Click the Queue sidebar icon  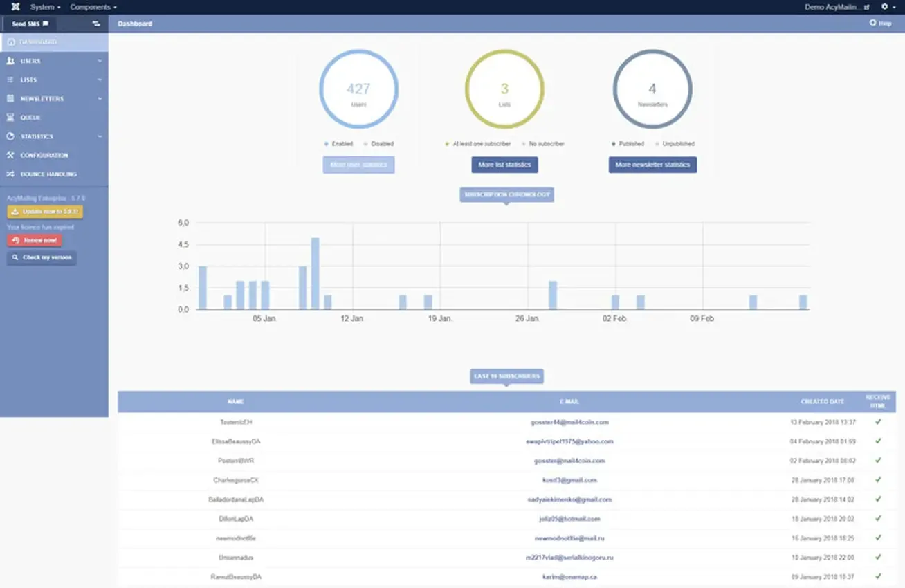10,118
